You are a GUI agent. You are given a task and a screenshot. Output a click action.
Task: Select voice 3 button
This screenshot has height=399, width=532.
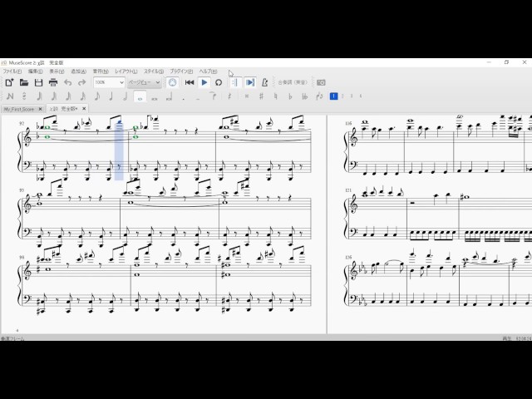352,96
